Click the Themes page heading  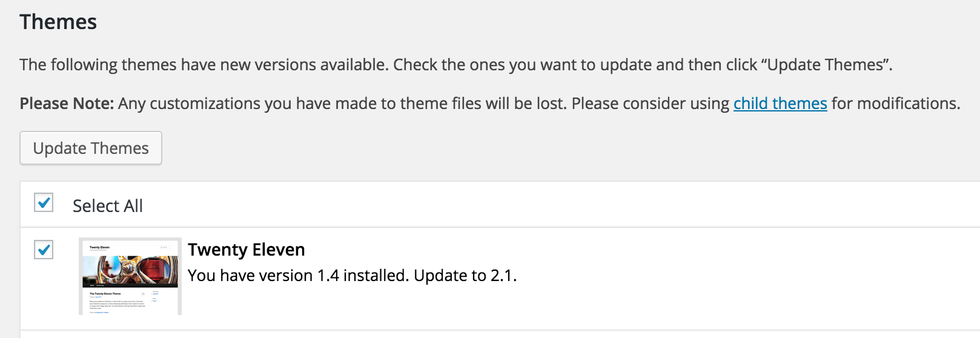[x=58, y=22]
